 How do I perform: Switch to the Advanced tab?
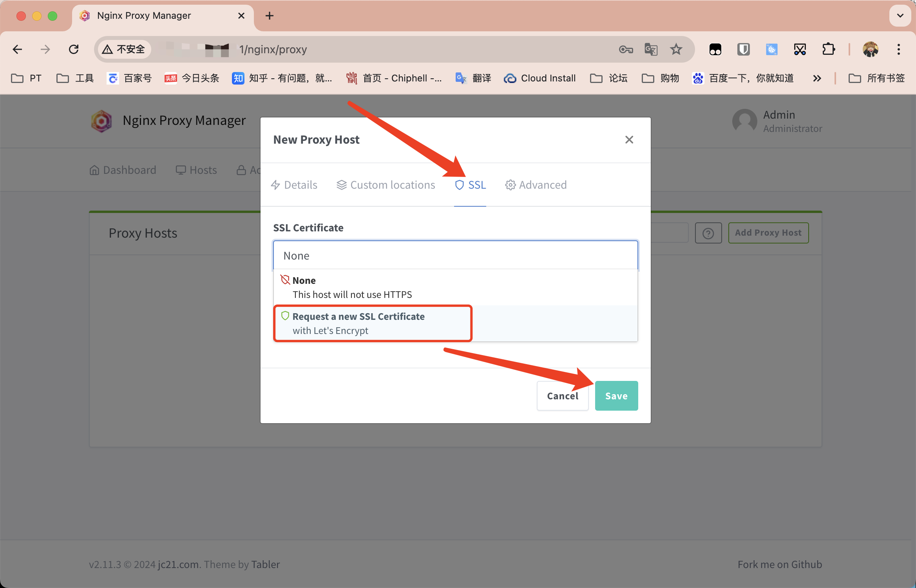pos(536,185)
